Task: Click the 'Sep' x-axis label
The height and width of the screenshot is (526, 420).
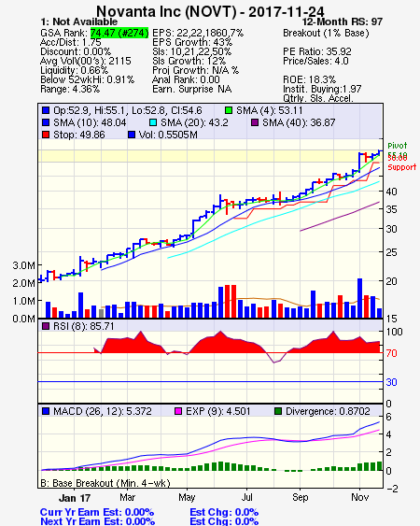Action: (x=300, y=497)
